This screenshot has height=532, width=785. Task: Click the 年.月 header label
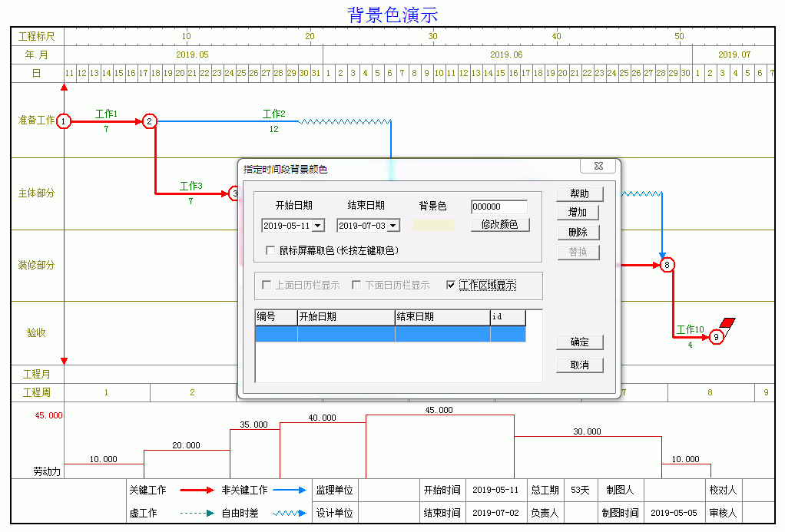point(37,55)
